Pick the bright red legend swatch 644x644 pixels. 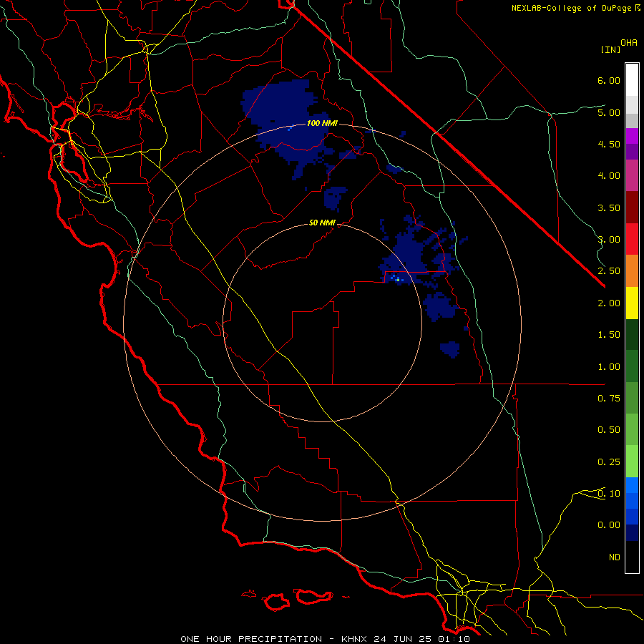632,239
